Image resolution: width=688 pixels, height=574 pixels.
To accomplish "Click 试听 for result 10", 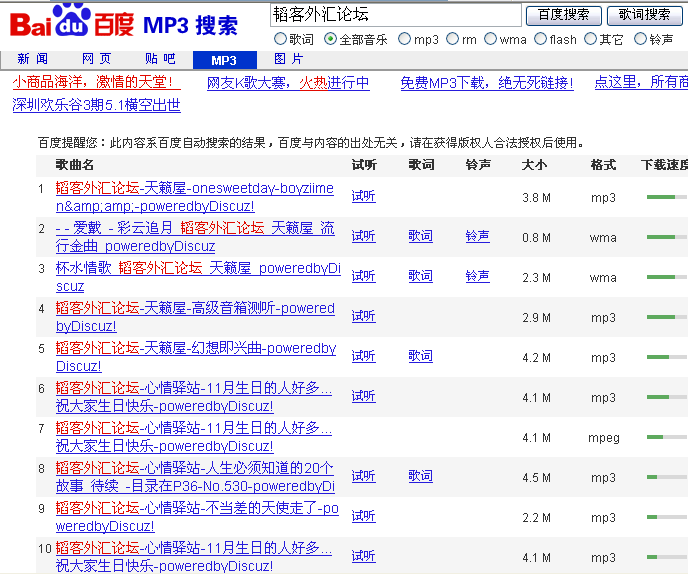I will (363, 555).
